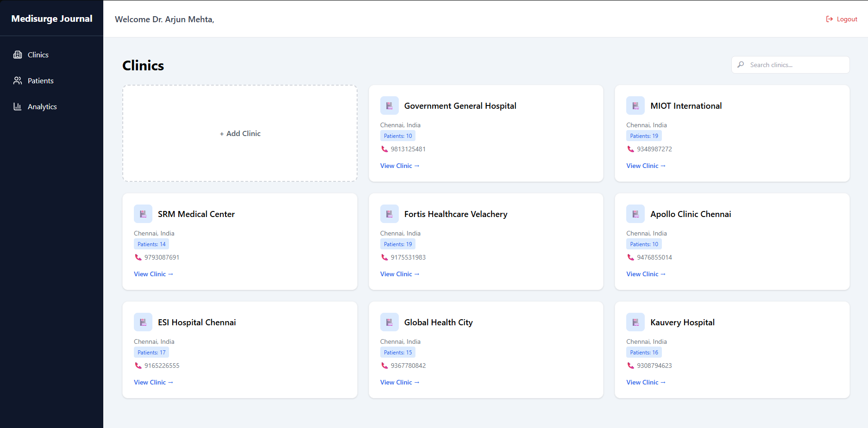
Task: Click Patients: 10 badge on Apollo Clinic Chennai
Action: click(x=644, y=244)
